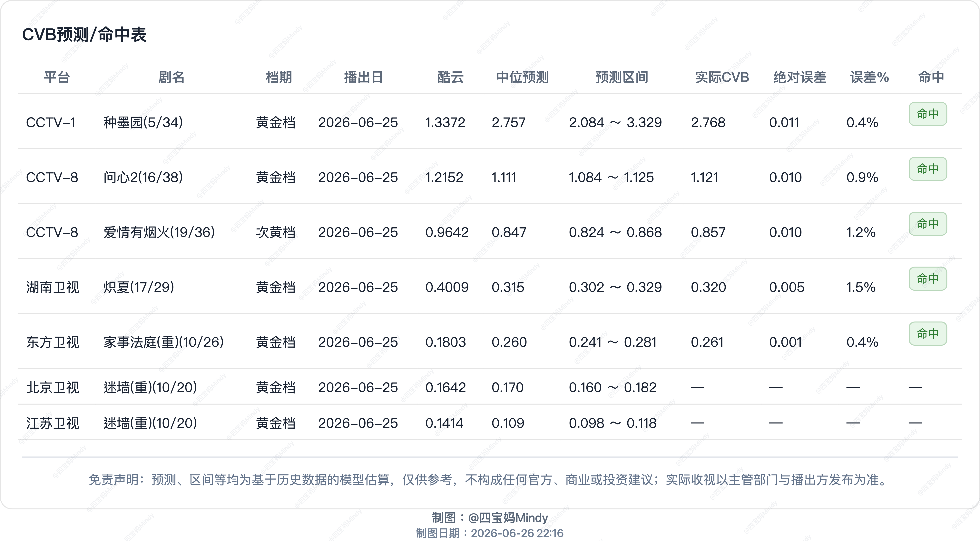This screenshot has height=541, width=980.
Task: Click prediction range 0.098 ~ 0.118
Action: pos(612,423)
